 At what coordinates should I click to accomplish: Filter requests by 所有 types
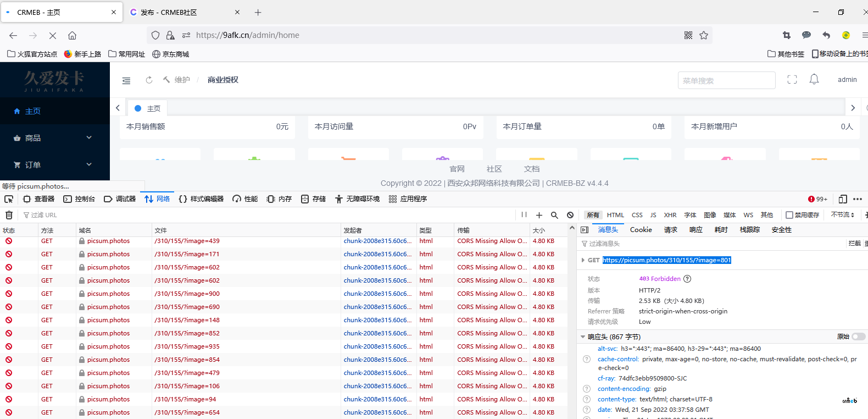click(593, 215)
